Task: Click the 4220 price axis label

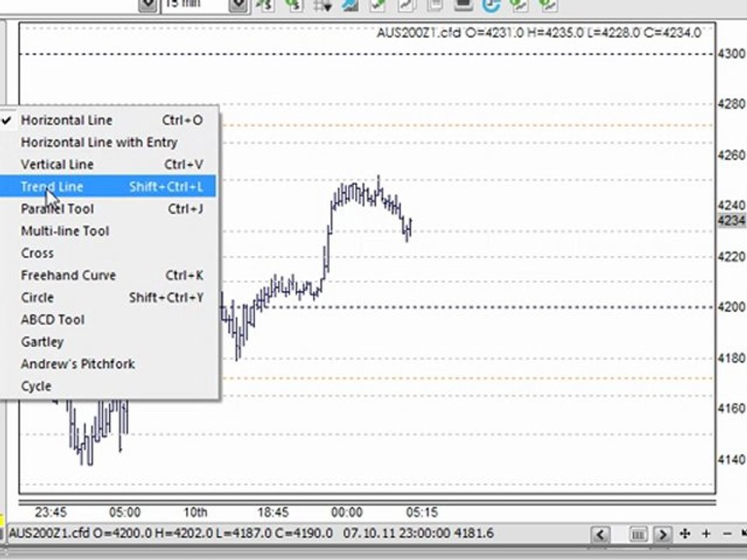Action: tap(731, 257)
